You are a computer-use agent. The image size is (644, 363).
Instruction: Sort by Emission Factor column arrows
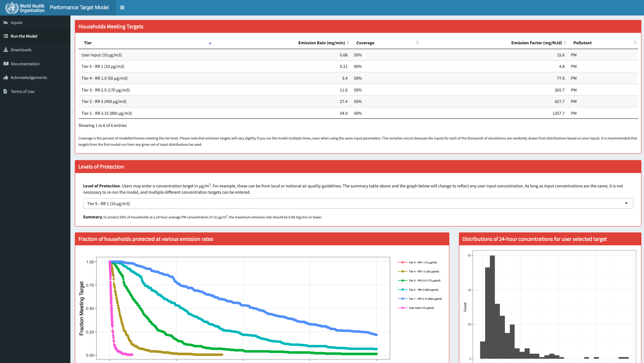point(565,43)
